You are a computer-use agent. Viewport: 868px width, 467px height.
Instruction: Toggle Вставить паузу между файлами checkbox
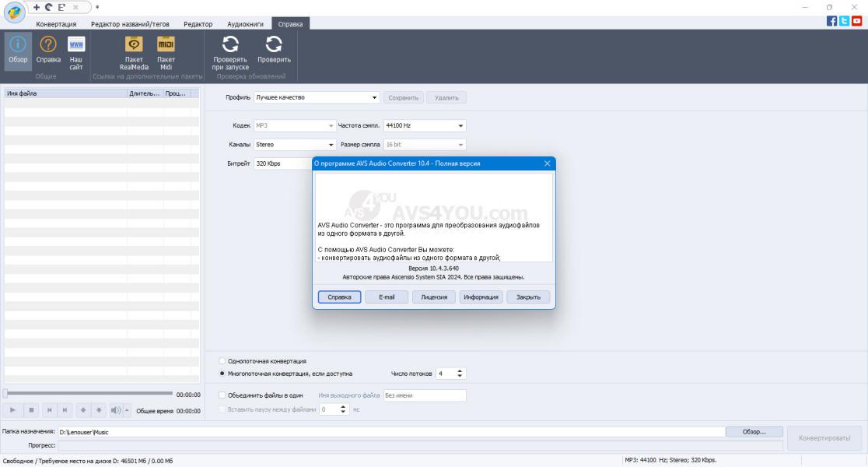pos(222,409)
